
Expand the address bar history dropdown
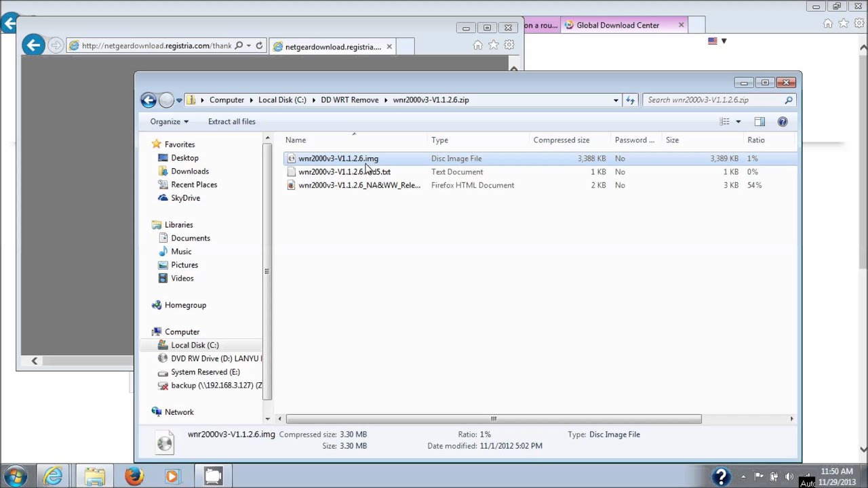point(616,100)
